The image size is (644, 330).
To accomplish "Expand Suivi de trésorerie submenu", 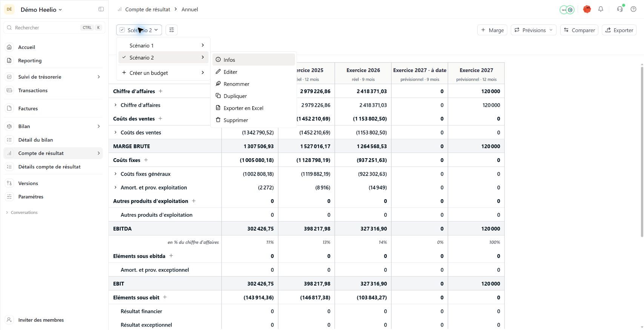I will tap(99, 77).
